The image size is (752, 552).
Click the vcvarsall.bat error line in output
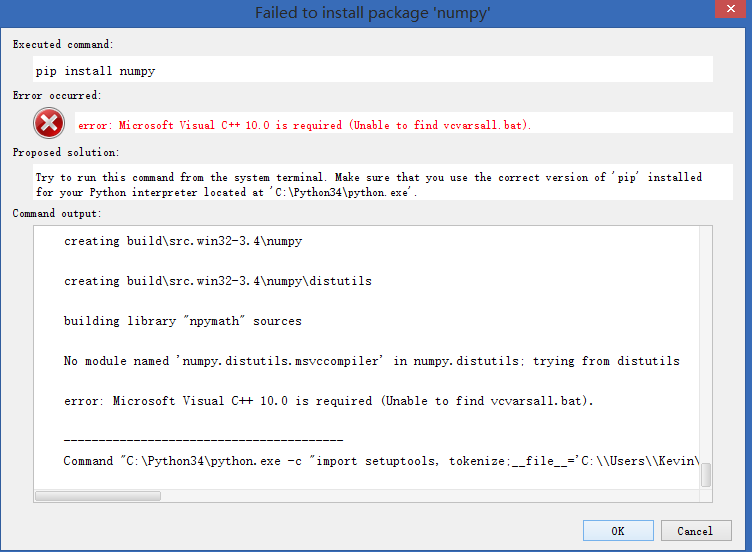[329, 401]
